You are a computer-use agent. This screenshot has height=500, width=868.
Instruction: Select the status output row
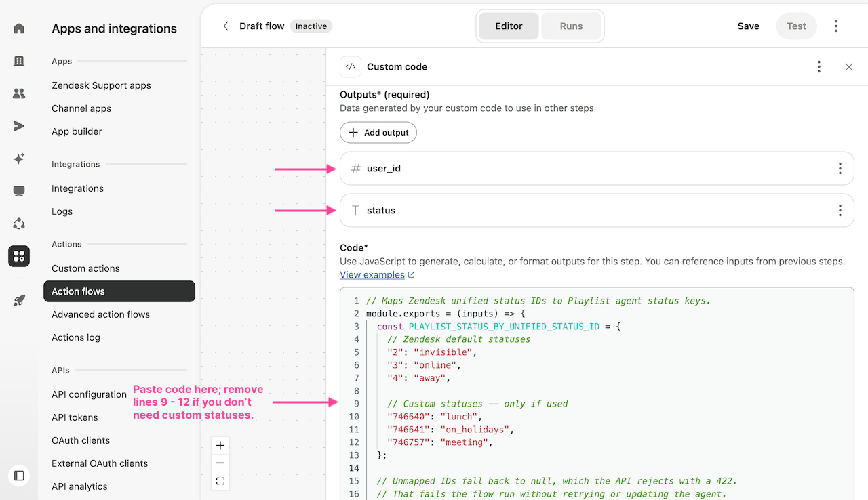click(x=597, y=211)
